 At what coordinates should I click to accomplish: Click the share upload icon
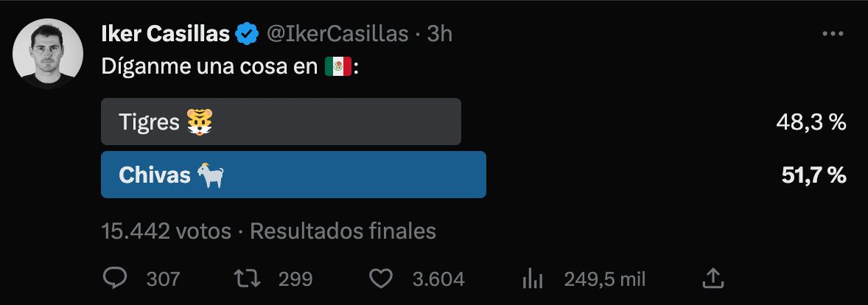click(712, 279)
